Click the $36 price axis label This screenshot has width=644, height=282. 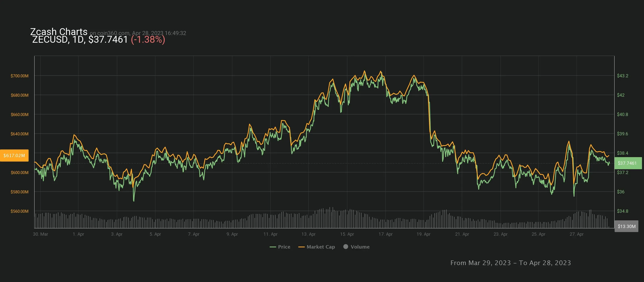click(621, 192)
